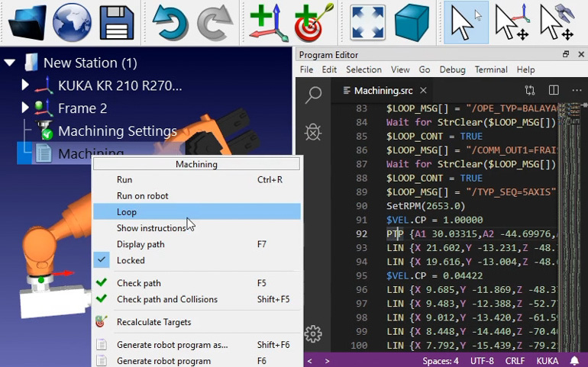Undo the last action

[x=170, y=23]
